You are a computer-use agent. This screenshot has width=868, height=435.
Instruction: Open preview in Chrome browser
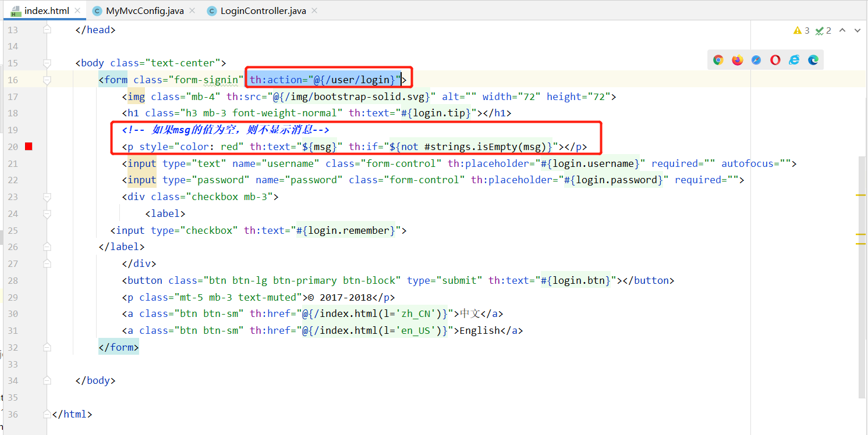coord(718,60)
